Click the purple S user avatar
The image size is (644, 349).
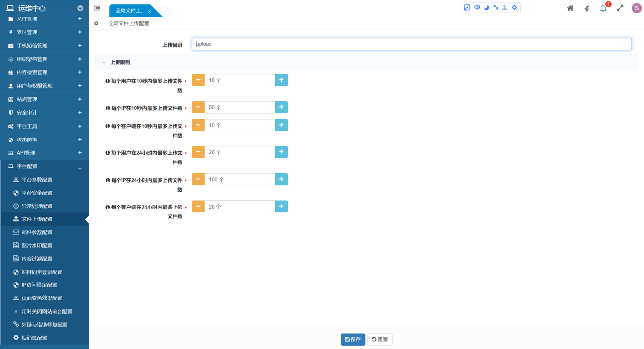pyautogui.click(x=636, y=8)
